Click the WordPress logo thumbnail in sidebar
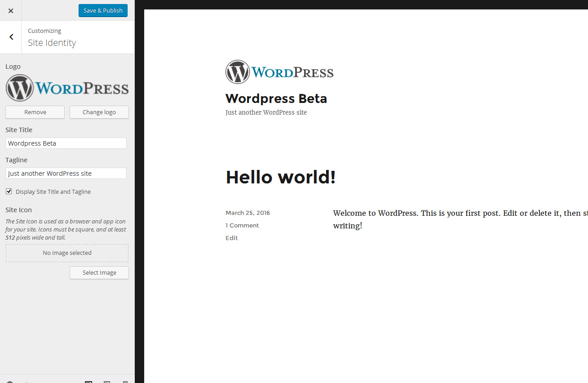588x383 pixels. (67, 88)
